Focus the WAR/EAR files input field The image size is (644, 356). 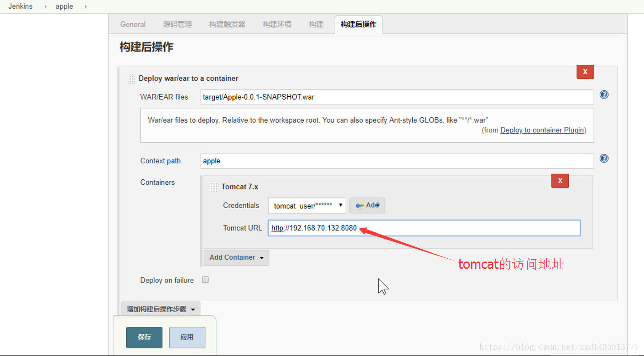click(x=397, y=97)
